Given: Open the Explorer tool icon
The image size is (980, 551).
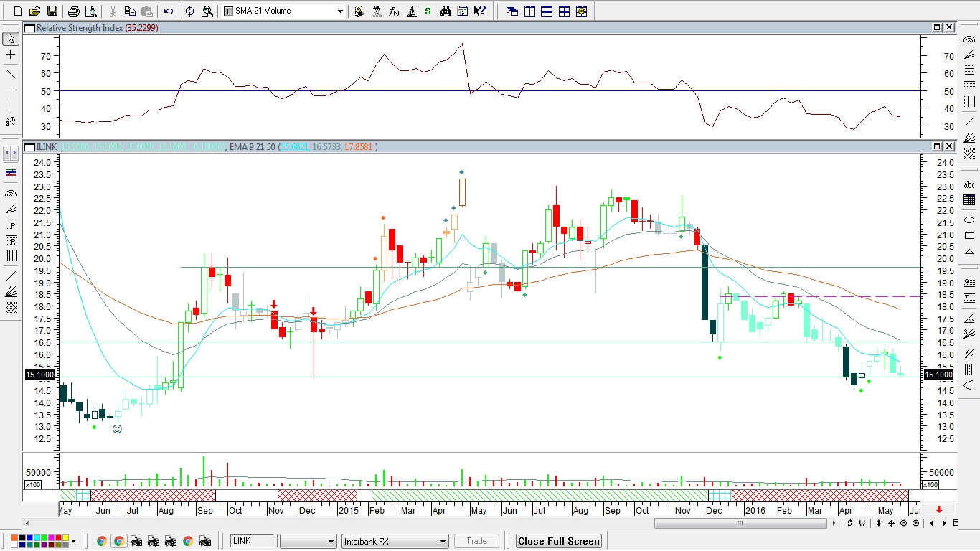Looking at the screenshot, I should tap(411, 11).
